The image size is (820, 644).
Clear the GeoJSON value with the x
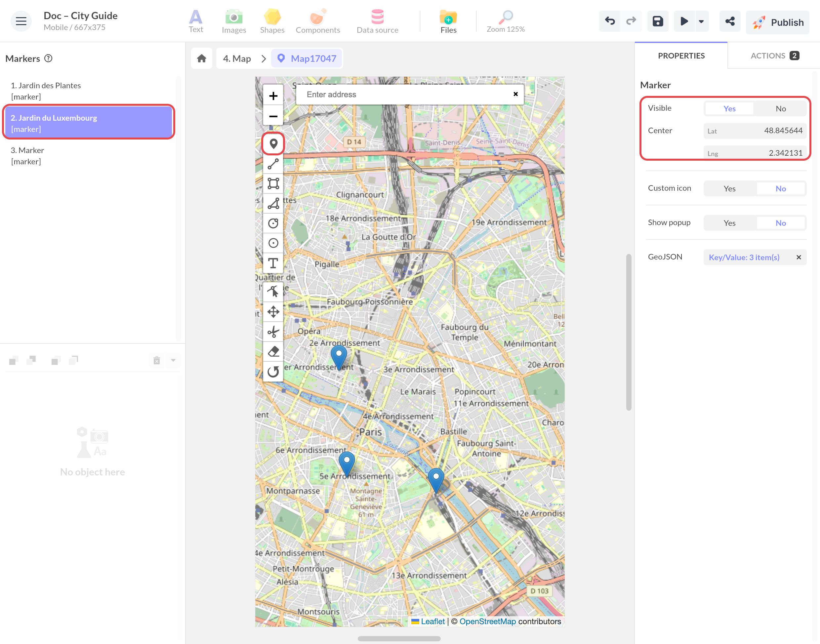tap(799, 257)
